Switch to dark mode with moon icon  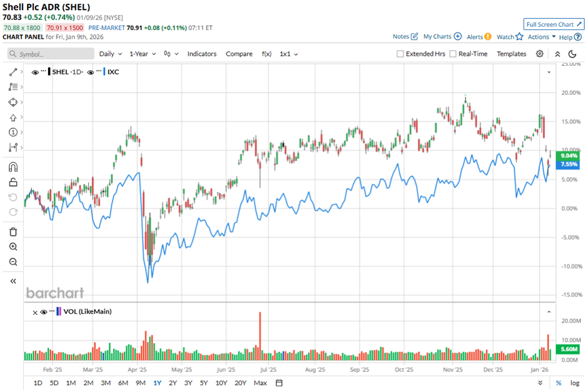pos(572,54)
